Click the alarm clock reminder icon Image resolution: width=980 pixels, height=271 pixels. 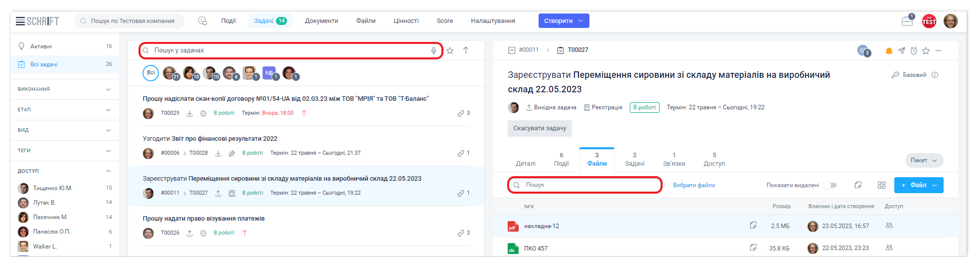tap(914, 51)
